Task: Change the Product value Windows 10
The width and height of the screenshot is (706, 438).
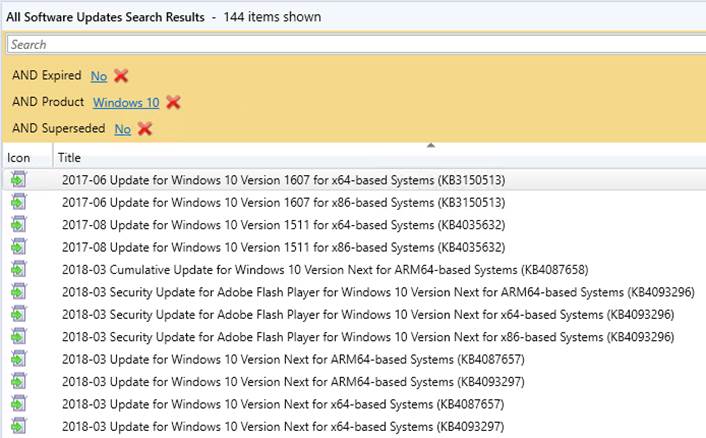Action: 126,103
